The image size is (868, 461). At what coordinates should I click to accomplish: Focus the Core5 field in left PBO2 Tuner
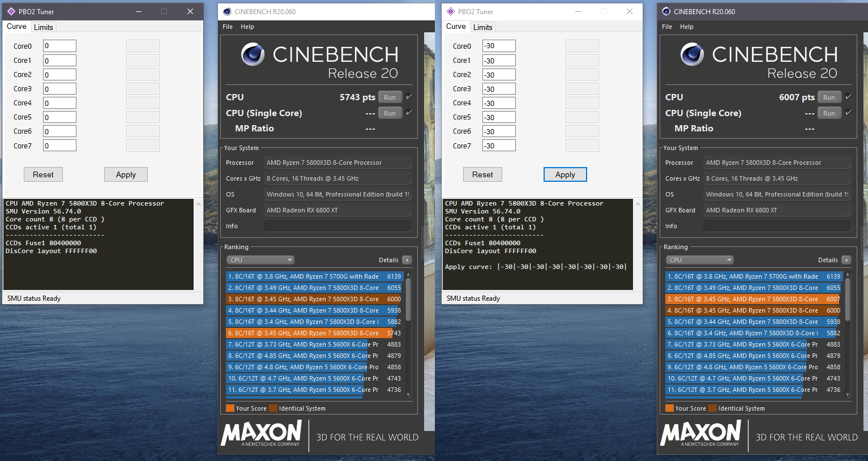coord(59,117)
